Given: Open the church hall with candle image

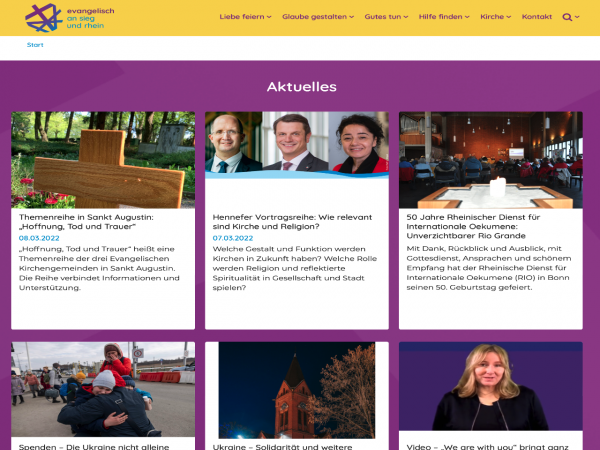Looking at the screenshot, I should pyautogui.click(x=491, y=160).
